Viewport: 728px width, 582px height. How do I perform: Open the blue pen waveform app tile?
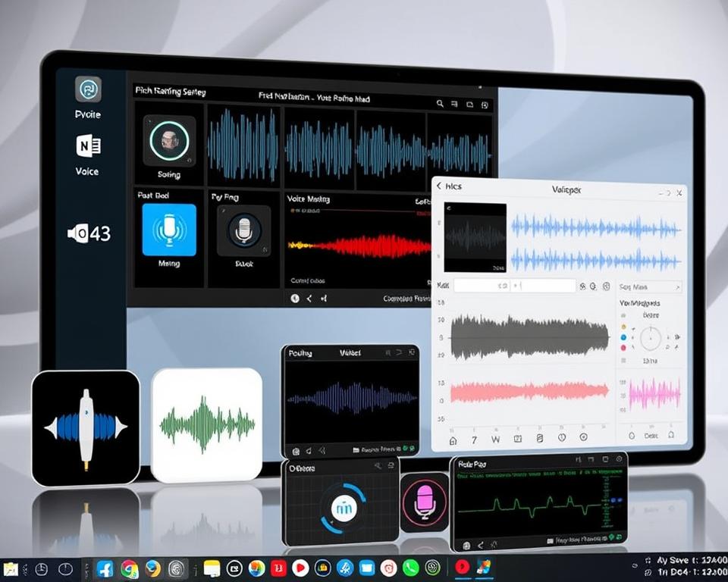click(86, 427)
